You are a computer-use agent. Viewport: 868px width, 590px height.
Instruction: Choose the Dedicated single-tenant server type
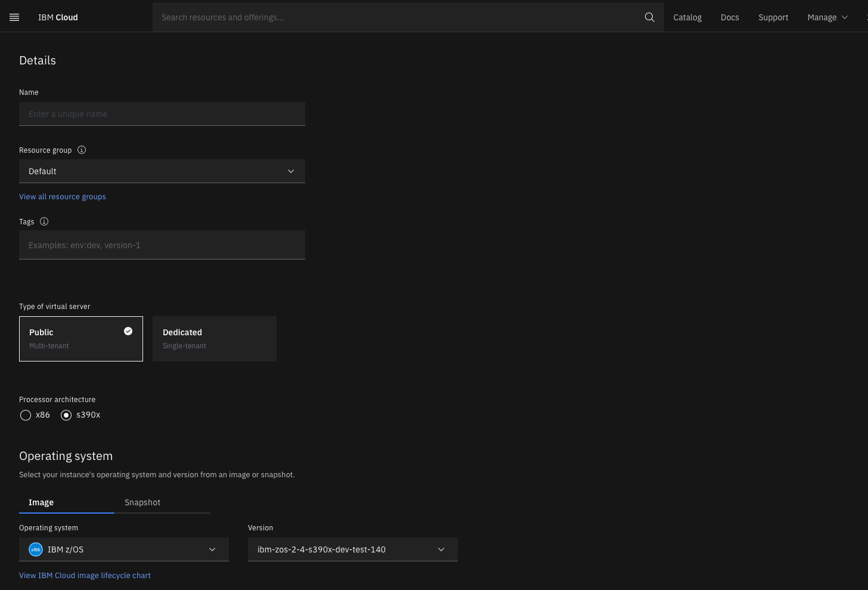pyautogui.click(x=215, y=339)
